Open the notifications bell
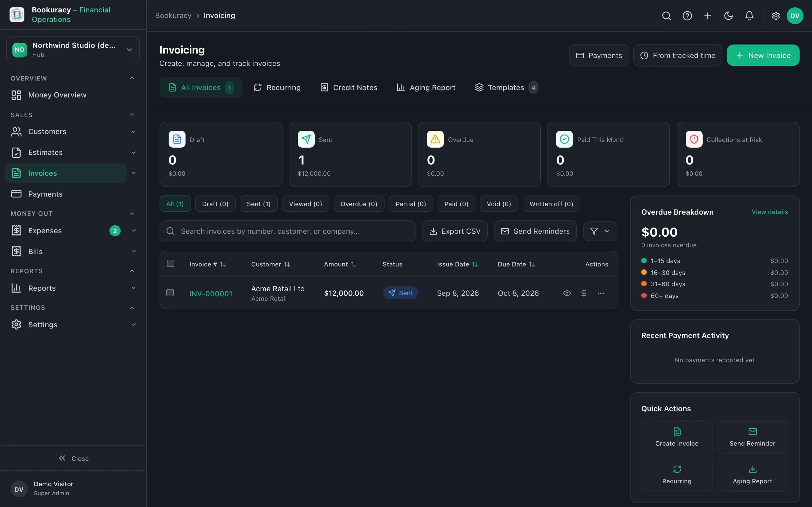Viewport: 812px width, 507px height. point(749,16)
